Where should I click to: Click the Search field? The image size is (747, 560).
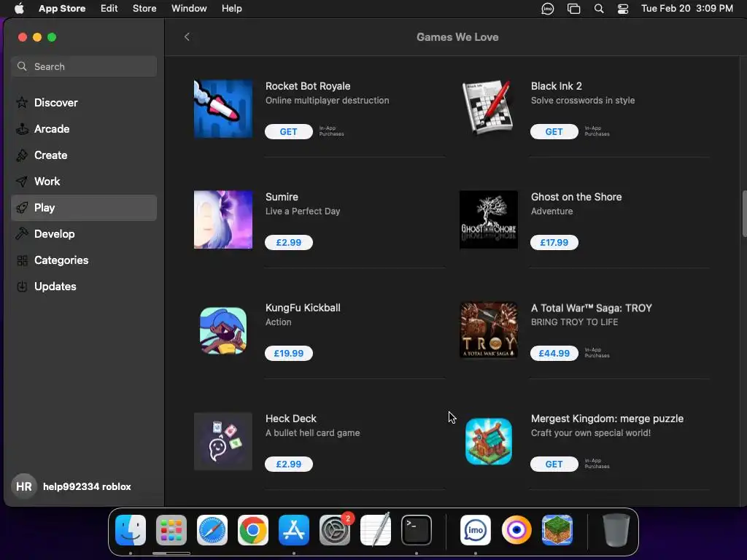click(x=84, y=66)
